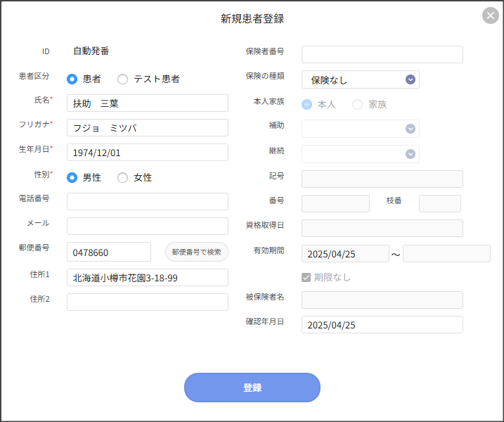Select the テスト患者 radio option
The width and height of the screenshot is (504, 422).
pyautogui.click(x=123, y=79)
